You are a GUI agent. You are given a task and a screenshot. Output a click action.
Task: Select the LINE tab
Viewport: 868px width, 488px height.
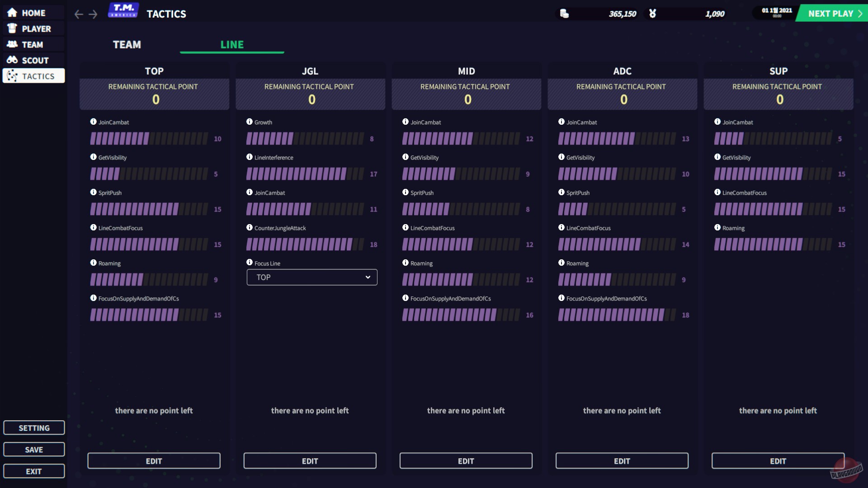coord(232,44)
